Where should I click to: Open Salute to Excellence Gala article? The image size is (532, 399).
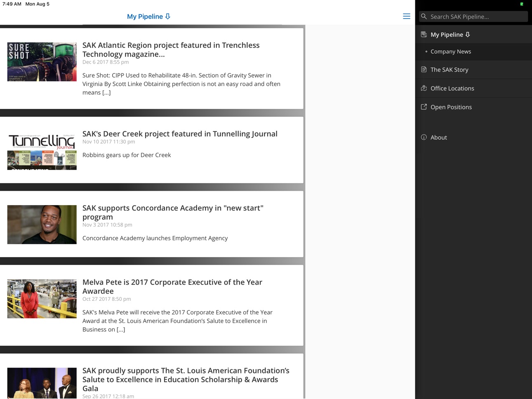point(186,379)
